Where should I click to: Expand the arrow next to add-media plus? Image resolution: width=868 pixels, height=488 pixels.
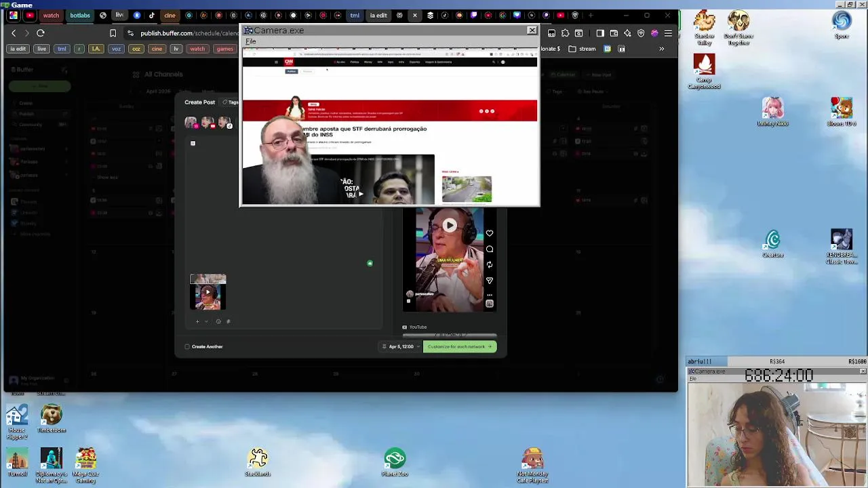[206, 321]
